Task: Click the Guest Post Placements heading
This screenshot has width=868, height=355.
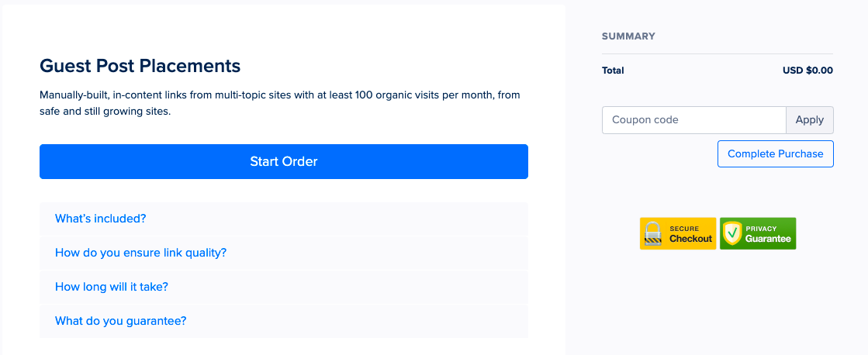Action: click(x=140, y=66)
